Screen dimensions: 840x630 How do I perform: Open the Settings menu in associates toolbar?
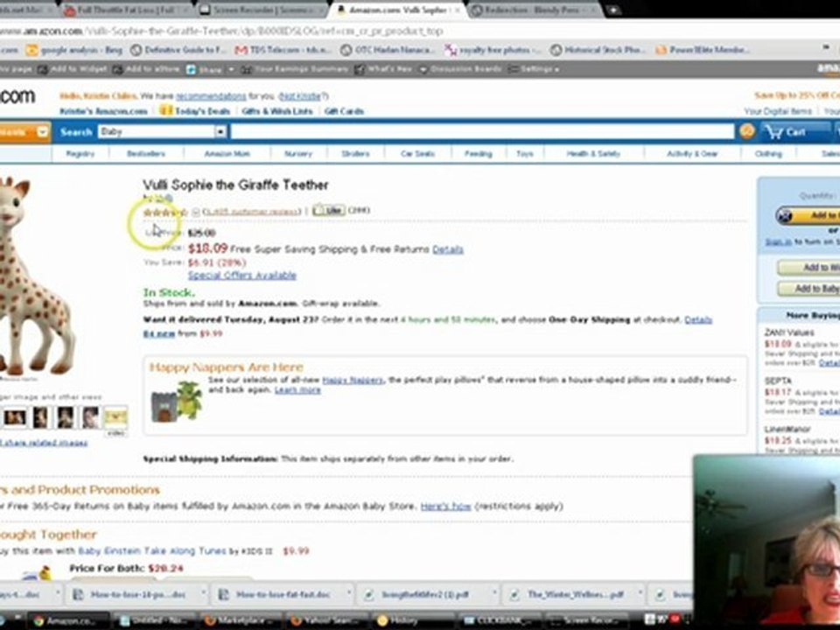533,69
